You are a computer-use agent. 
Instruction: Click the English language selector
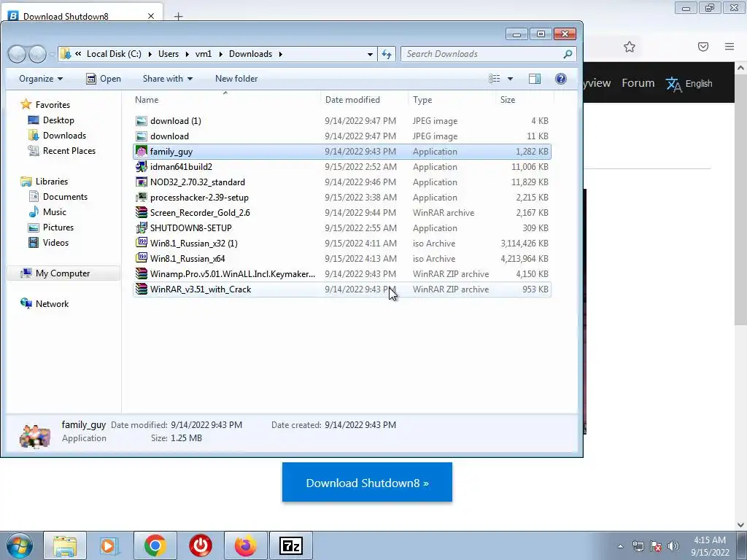coord(698,84)
